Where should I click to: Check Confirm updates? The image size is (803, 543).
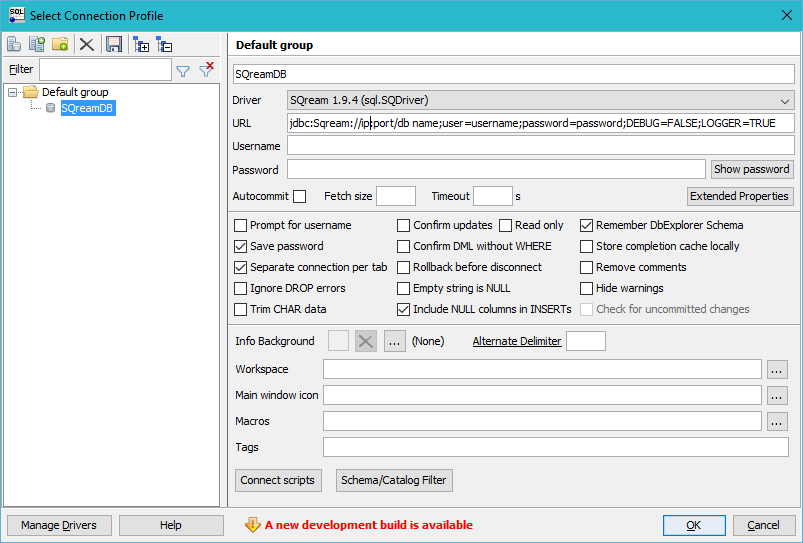[x=404, y=225]
